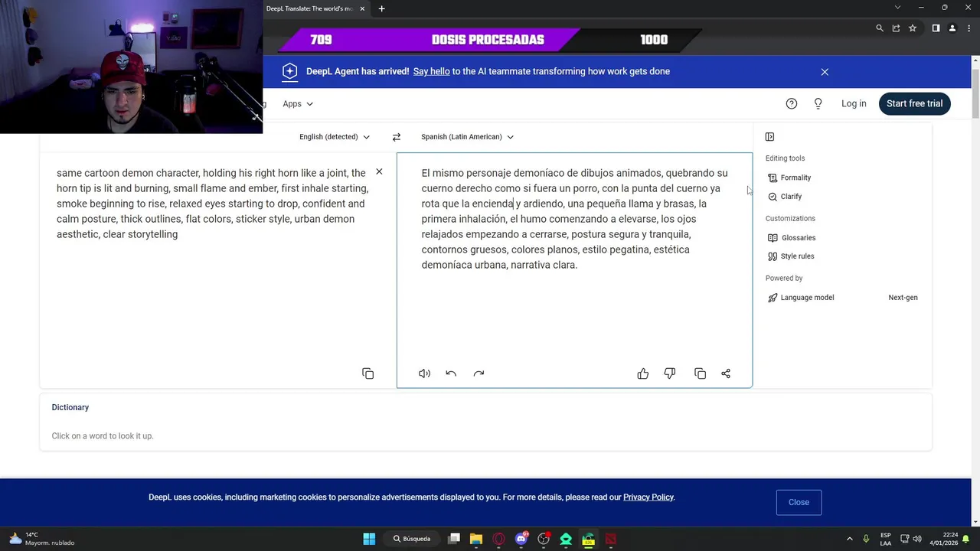Click the DeepL Agent sparkle icon
980x551 pixels.
[x=289, y=71]
